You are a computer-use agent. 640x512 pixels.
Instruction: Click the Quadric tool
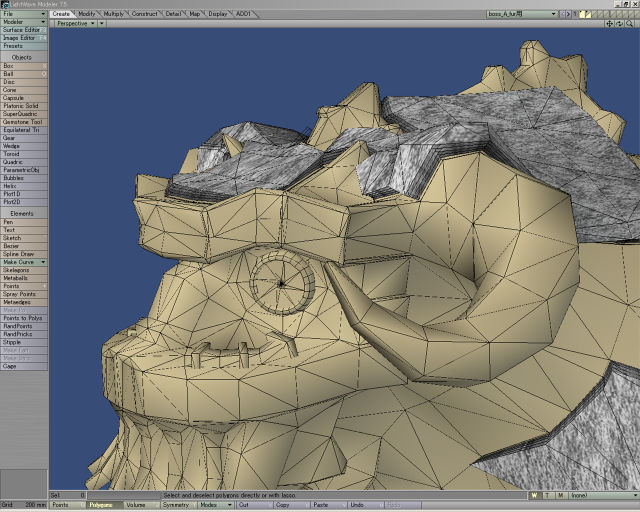click(x=24, y=162)
